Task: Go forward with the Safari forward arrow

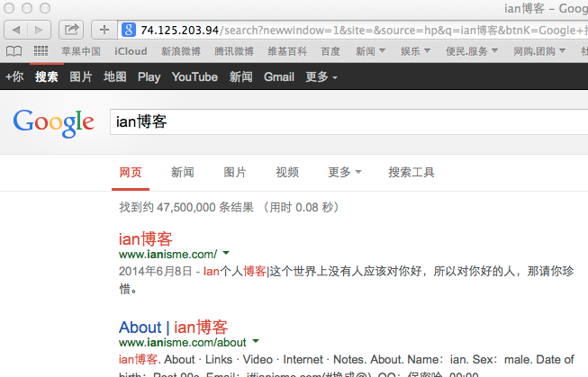Action: click(39, 30)
